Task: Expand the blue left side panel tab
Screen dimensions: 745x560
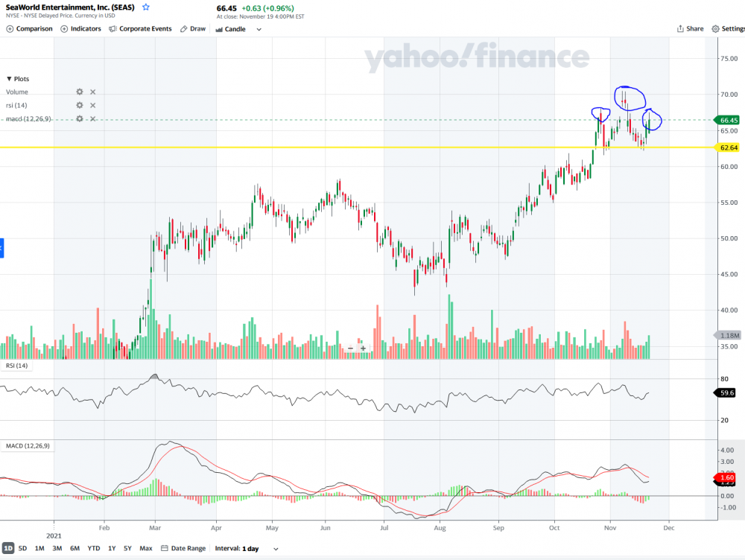Action: [x=2, y=248]
